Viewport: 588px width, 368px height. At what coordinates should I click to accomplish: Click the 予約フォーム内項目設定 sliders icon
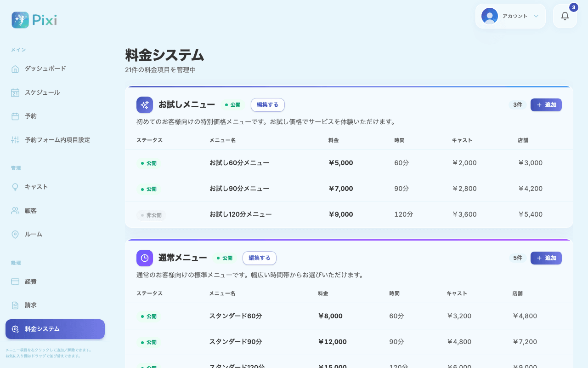(x=15, y=140)
